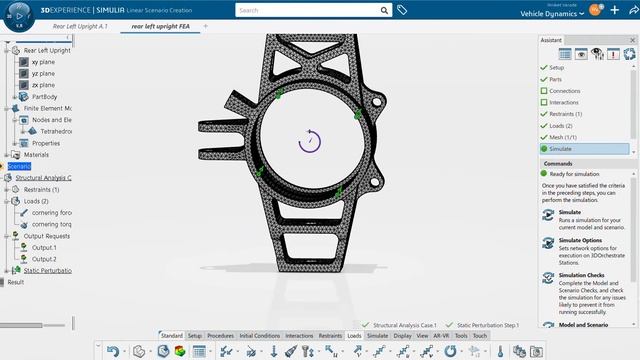Viewport: 640px width, 360px height.
Task: Click the blue cube model icon in bottom toolbar
Action: (x=163, y=351)
